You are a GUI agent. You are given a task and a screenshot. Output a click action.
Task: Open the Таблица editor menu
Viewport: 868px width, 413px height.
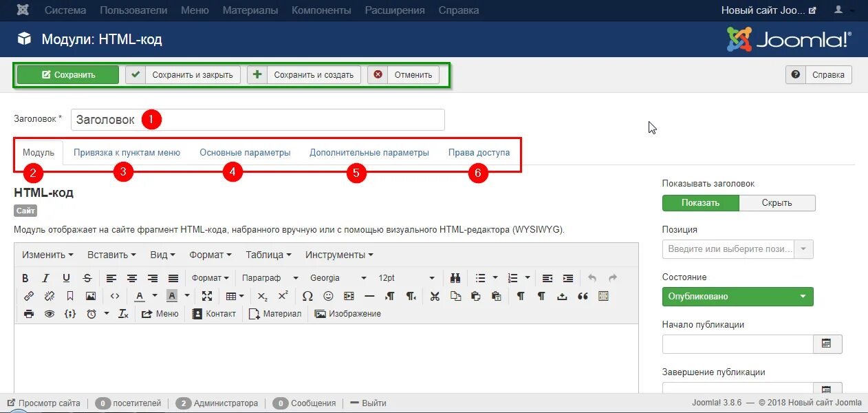pos(268,255)
